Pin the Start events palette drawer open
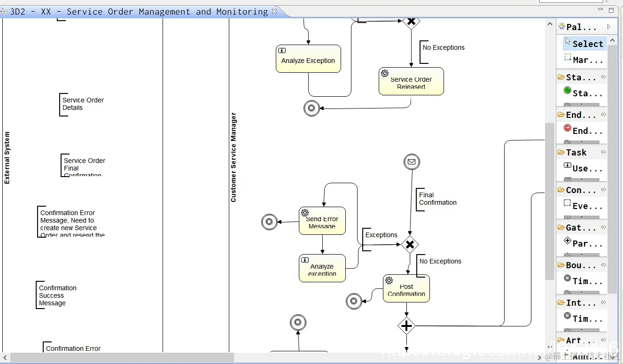This screenshot has width=623, height=364. coord(603,77)
